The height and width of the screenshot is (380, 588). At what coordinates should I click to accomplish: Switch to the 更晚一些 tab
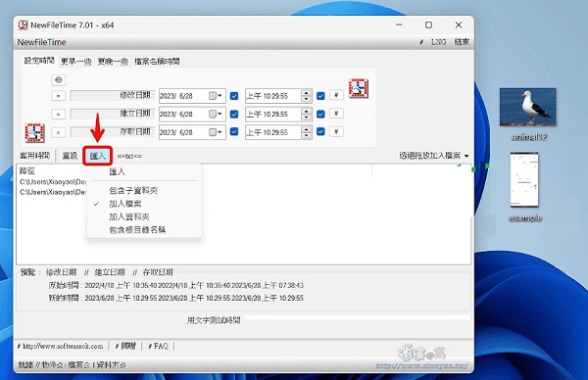pos(113,62)
